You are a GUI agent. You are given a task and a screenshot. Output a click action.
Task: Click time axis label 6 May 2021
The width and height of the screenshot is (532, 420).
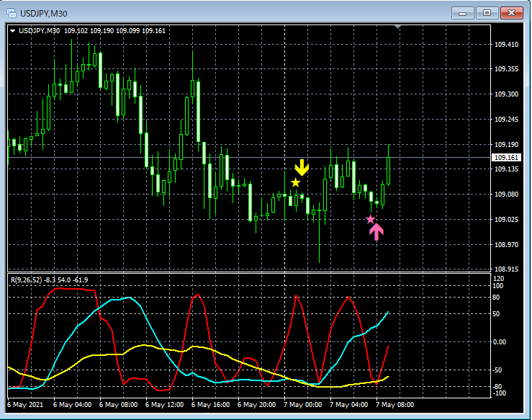tap(25, 405)
